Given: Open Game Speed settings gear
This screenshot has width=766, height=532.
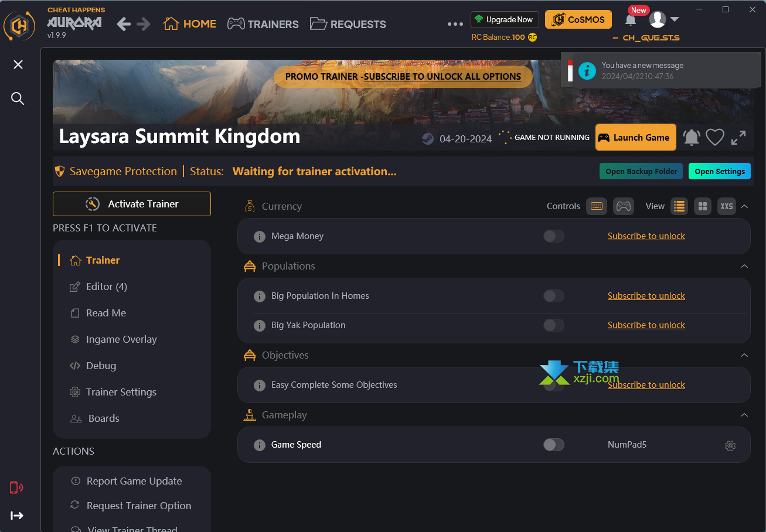Looking at the screenshot, I should tap(730, 445).
